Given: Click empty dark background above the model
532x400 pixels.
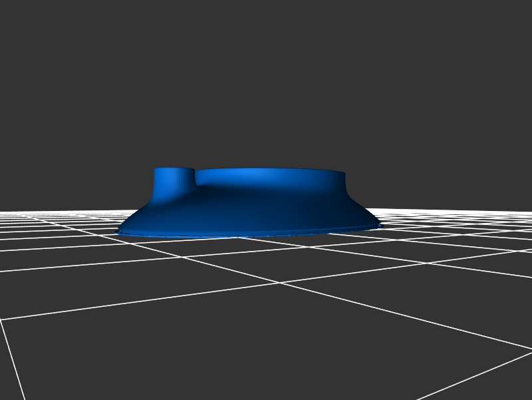Looking at the screenshot, I should (x=266, y=80).
